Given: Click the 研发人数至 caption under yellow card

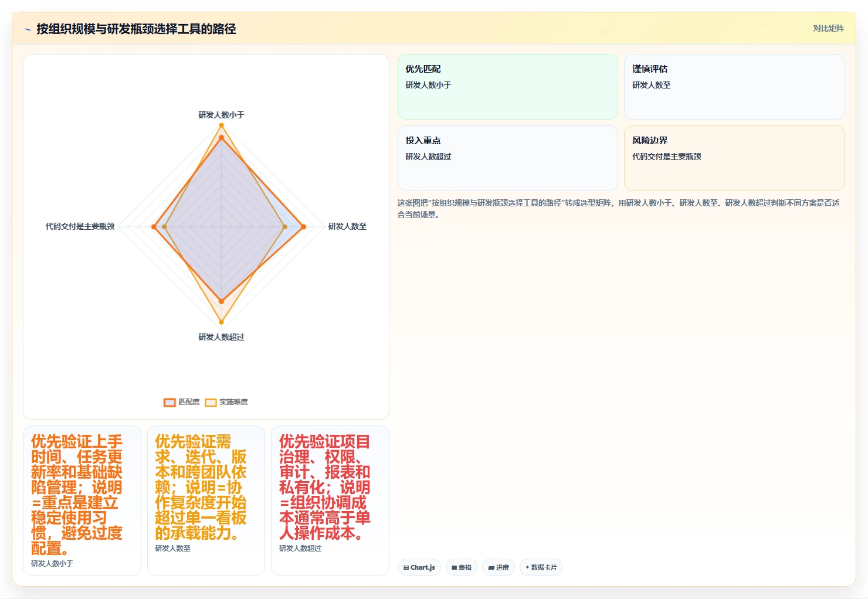Looking at the screenshot, I should [x=172, y=548].
